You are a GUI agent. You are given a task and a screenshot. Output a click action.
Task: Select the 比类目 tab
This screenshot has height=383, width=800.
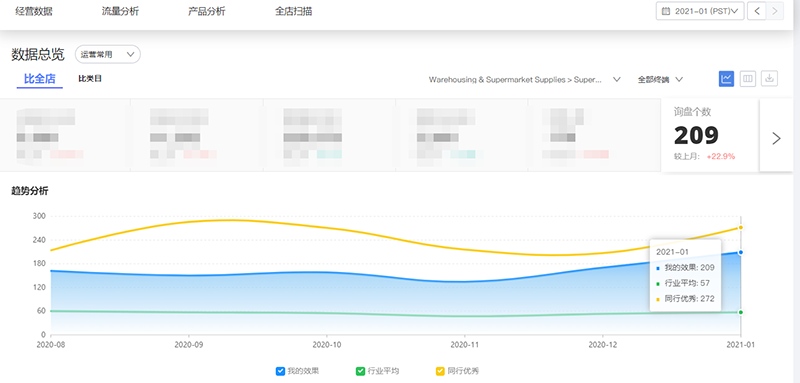[x=90, y=79]
